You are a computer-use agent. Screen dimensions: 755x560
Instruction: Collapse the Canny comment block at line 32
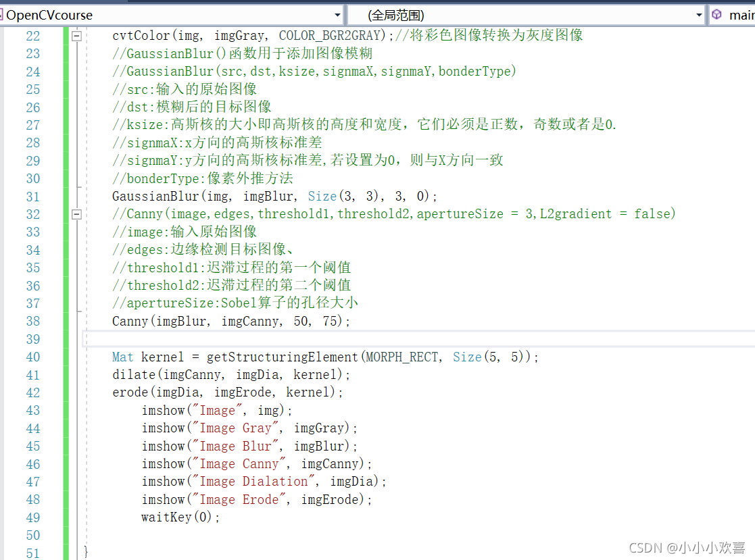coord(76,213)
